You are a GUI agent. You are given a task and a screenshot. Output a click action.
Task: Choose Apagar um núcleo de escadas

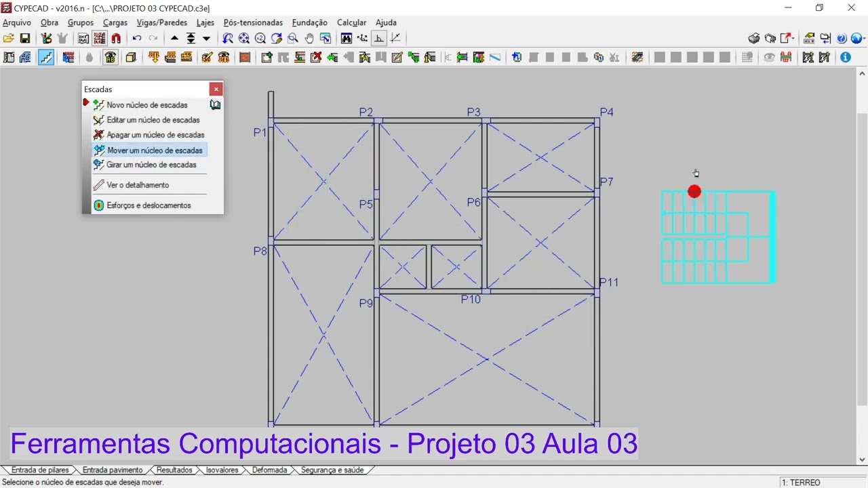click(155, 135)
